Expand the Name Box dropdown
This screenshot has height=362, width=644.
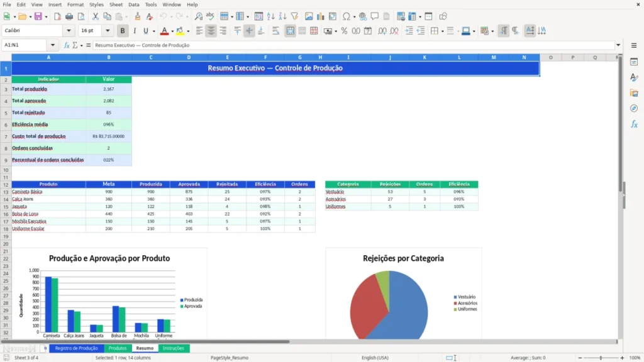pyautogui.click(x=53, y=45)
